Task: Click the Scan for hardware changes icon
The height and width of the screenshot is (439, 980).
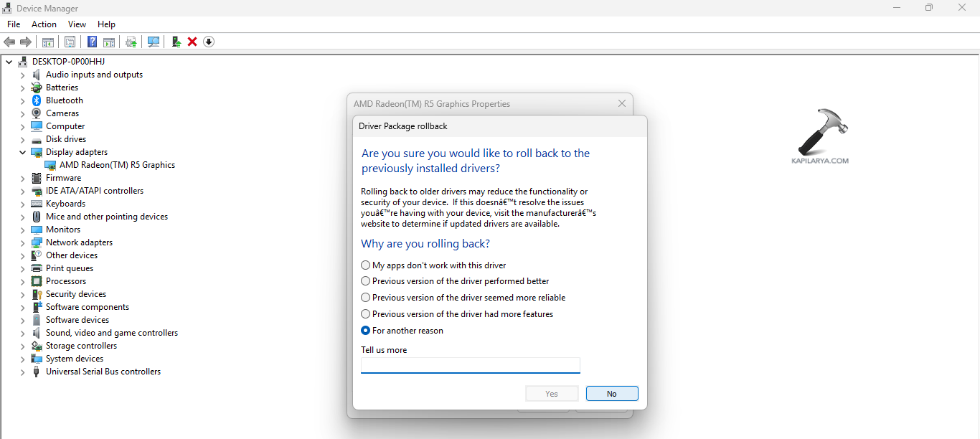Action: point(154,41)
